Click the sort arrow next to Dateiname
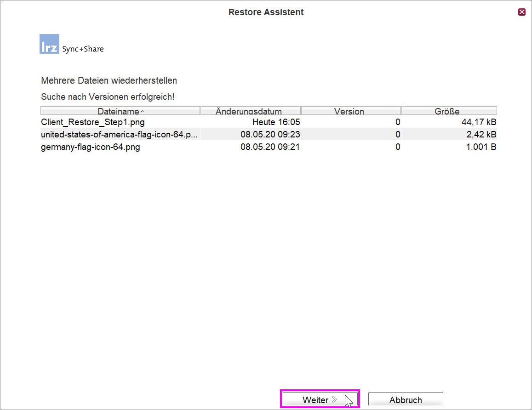Screen dimensions: 532x410 (x=142, y=112)
